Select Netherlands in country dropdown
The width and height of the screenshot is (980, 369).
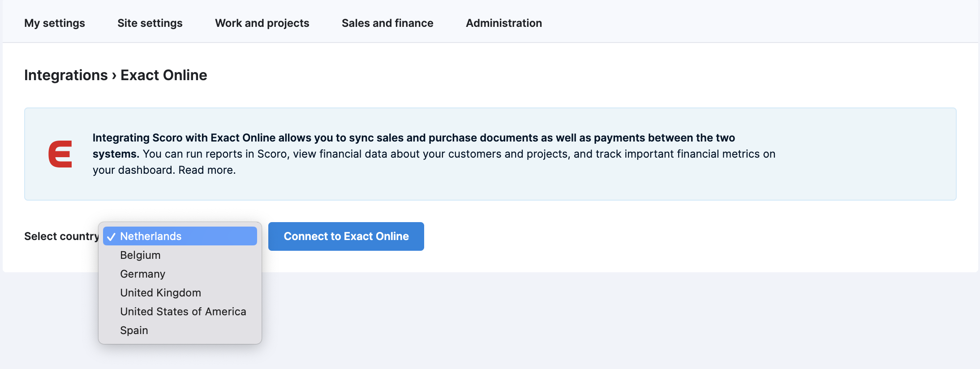click(x=180, y=236)
